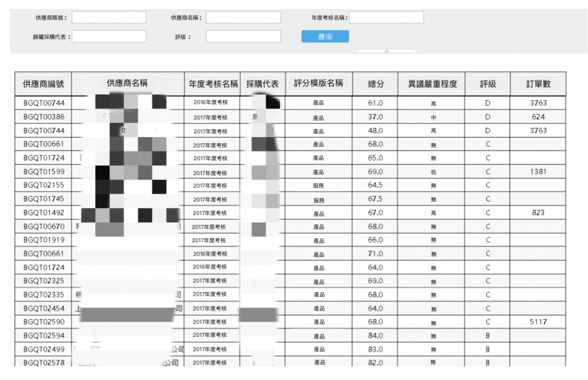Click severity 高 in the BGQT01492 row
This screenshot has height=380, width=588.
point(434,213)
